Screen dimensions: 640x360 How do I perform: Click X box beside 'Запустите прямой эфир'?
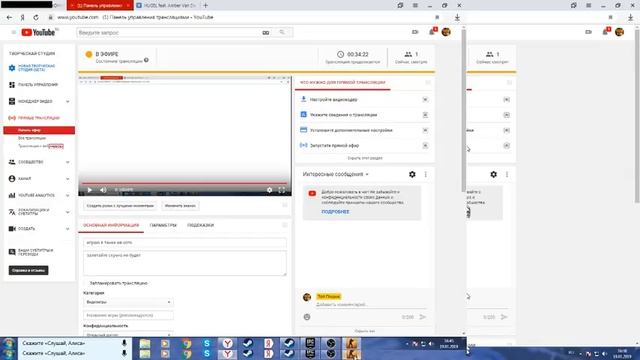coord(425,146)
